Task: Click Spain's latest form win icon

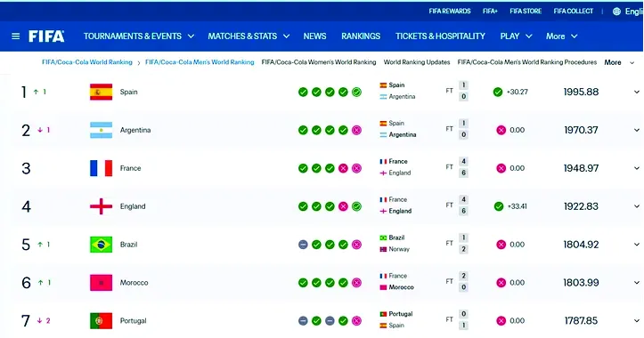Action: [x=356, y=92]
